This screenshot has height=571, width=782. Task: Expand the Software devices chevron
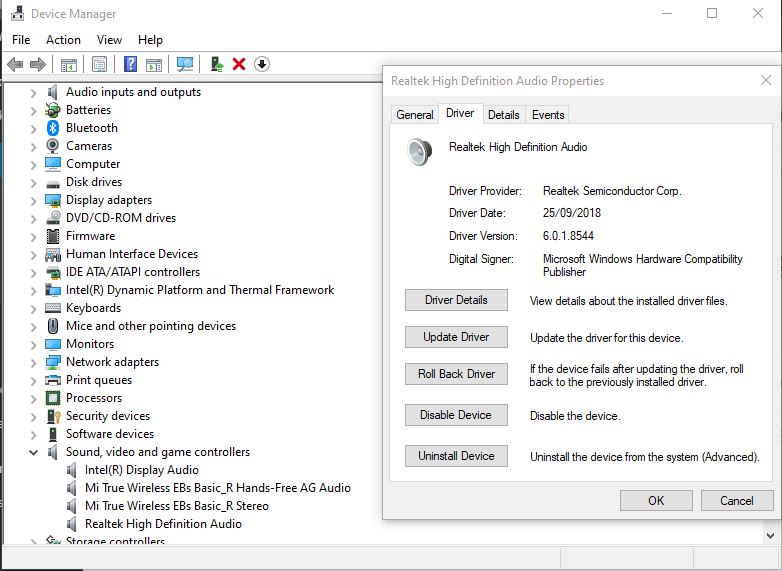click(x=33, y=434)
